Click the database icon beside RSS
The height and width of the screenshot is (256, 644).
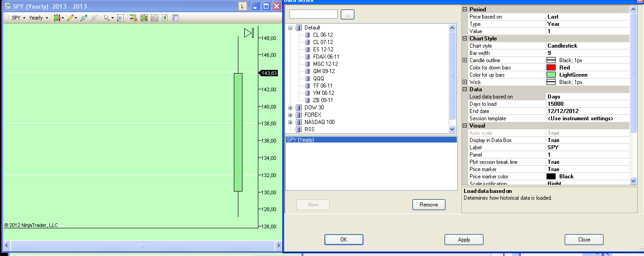299,129
